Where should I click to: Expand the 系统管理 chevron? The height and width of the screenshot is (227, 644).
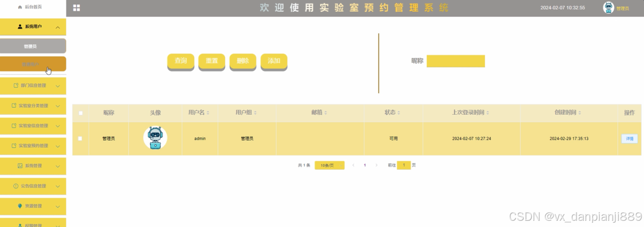pyautogui.click(x=58, y=166)
